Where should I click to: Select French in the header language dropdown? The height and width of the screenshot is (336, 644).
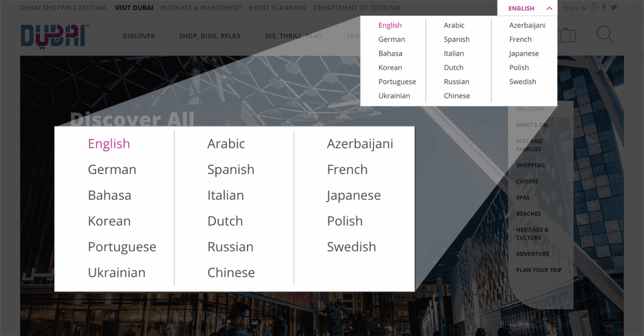[520, 39]
